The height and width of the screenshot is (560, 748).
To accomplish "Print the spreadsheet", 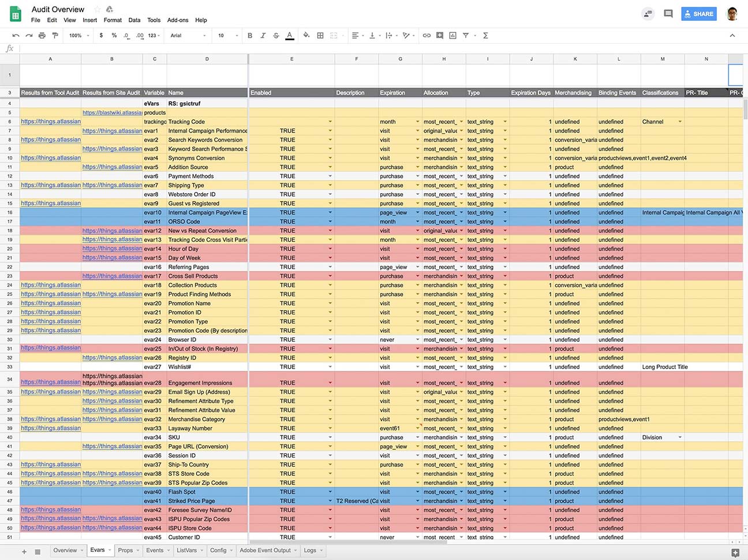I will click(42, 36).
